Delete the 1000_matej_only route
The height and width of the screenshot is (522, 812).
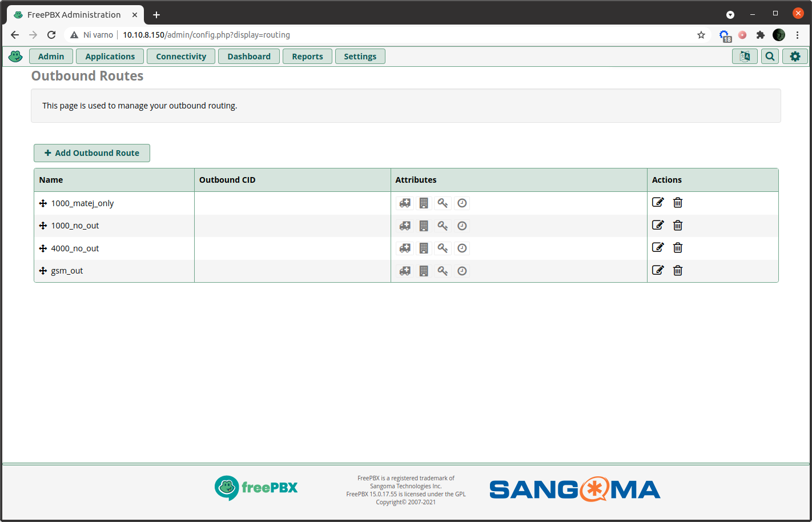pos(677,202)
